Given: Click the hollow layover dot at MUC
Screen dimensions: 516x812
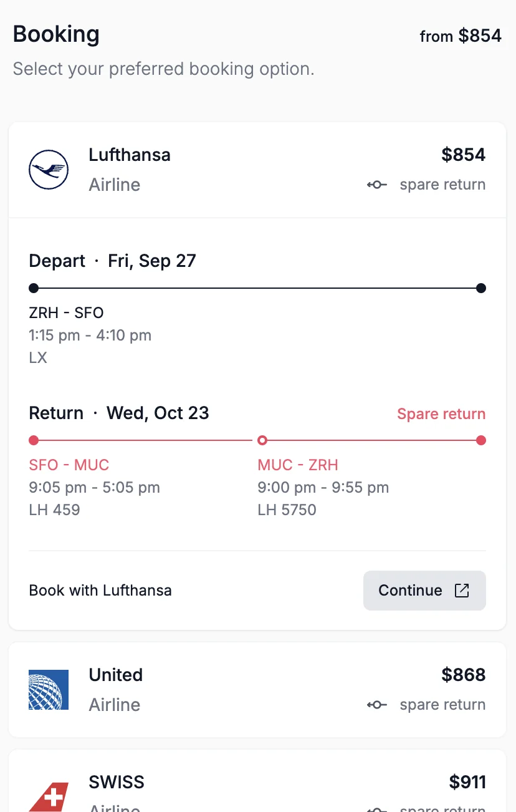Looking at the screenshot, I should click(x=262, y=440).
